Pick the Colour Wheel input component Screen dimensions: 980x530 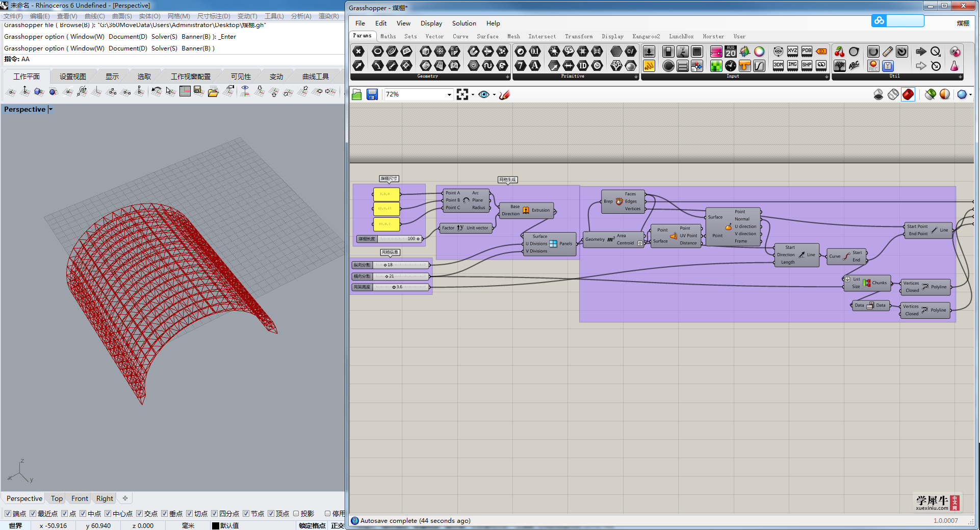(x=759, y=52)
